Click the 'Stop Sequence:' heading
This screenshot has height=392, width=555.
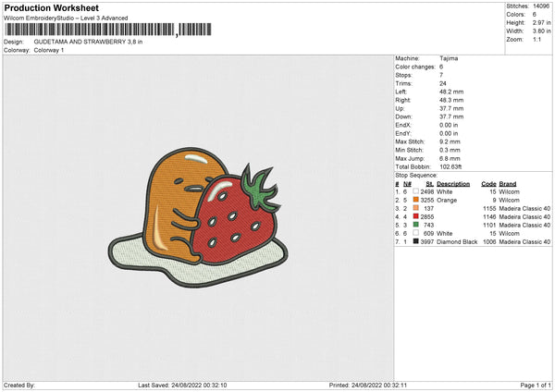point(416,175)
